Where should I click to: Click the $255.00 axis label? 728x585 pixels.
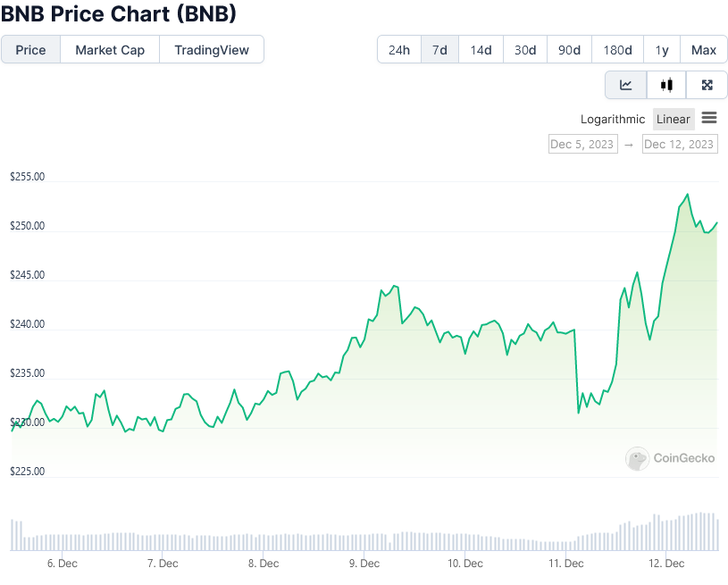(28, 177)
